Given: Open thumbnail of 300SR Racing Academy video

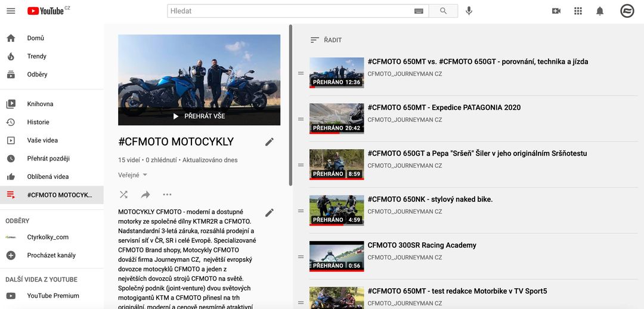Looking at the screenshot, I should click(337, 257).
